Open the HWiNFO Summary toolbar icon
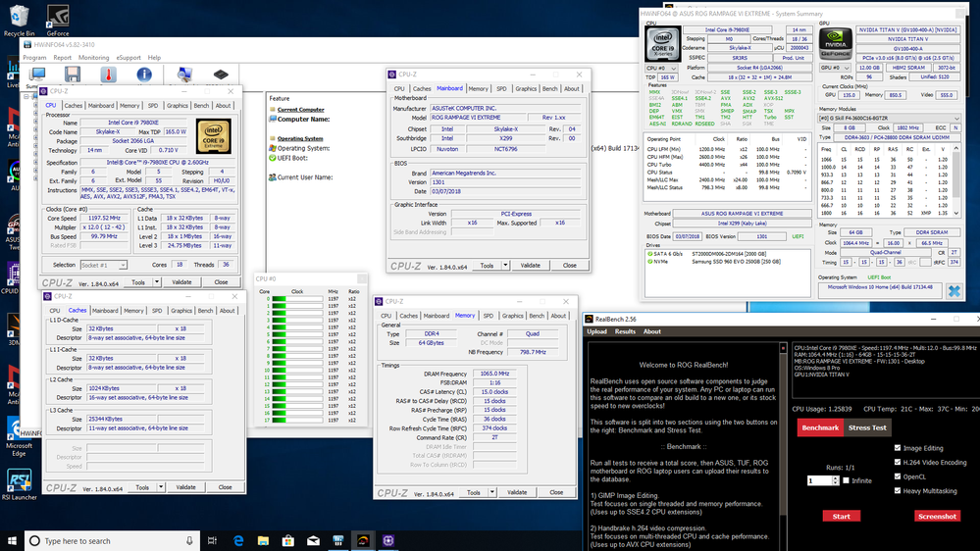Viewport: 980px width, 551px height. pyautogui.click(x=37, y=75)
